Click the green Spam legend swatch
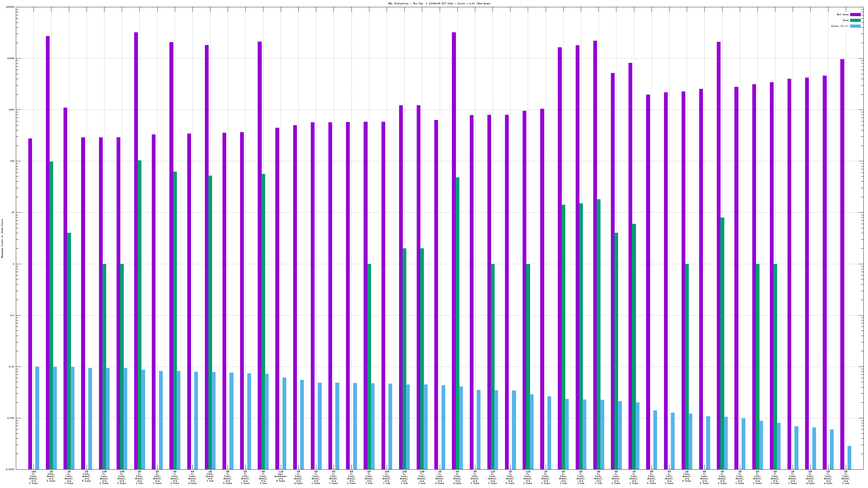 pyautogui.click(x=855, y=20)
